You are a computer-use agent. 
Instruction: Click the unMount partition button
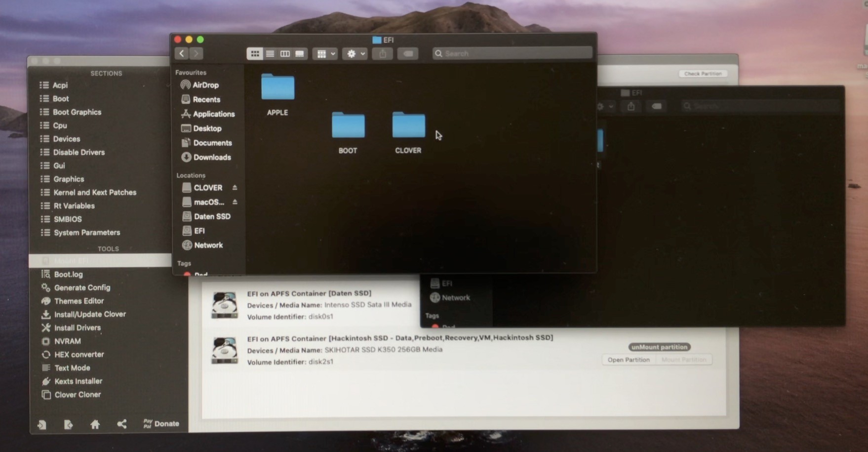click(659, 347)
